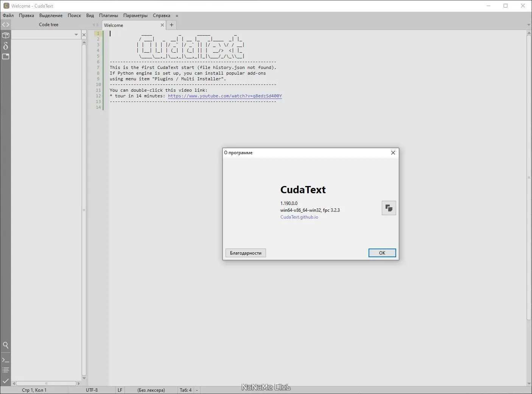Open the Правка menu
The height and width of the screenshot is (394, 532).
[x=26, y=16]
